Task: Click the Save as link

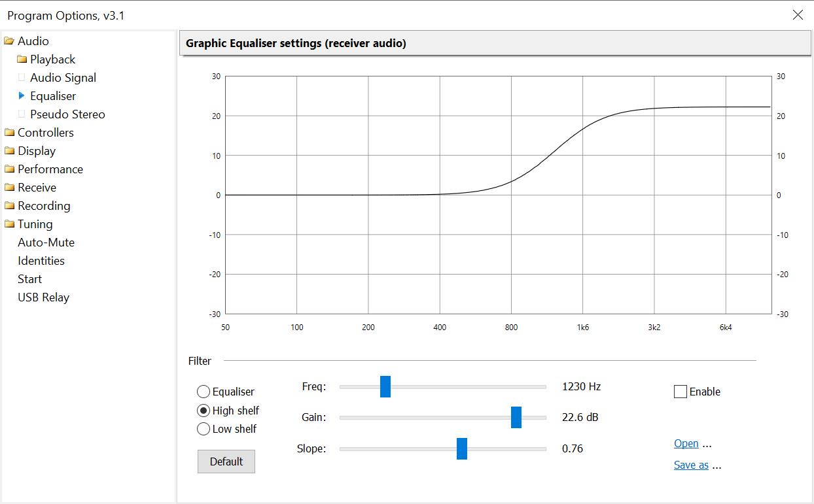Action: (x=691, y=465)
